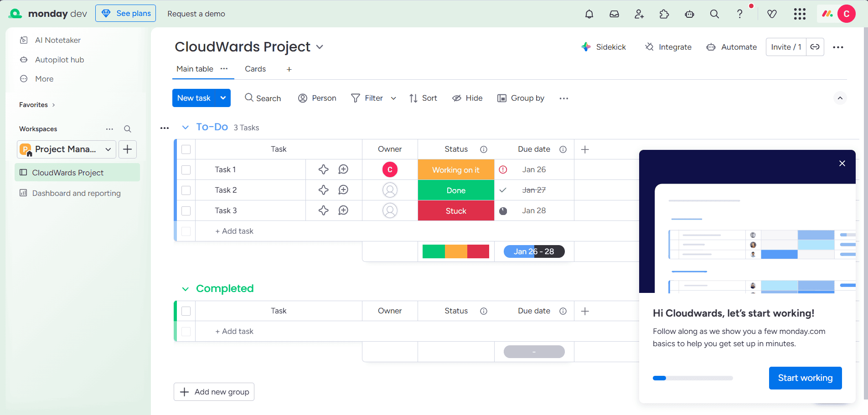Open Dashboard and reporting board
Viewport: 868px width, 415px height.
point(76,193)
